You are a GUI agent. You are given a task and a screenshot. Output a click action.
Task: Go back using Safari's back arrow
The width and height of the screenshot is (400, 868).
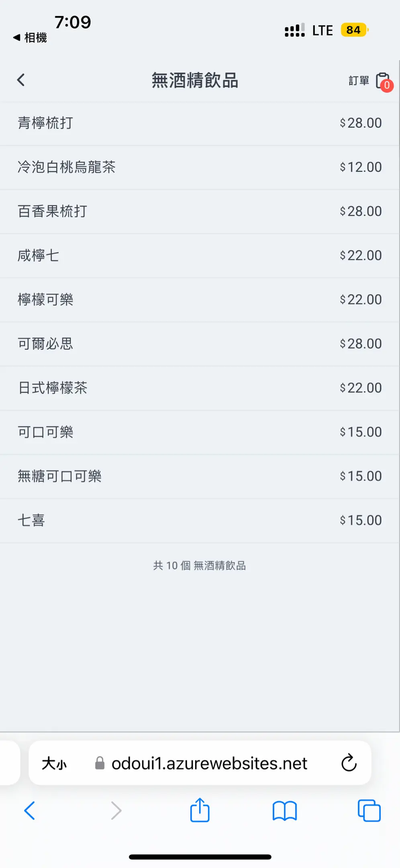coord(30,811)
